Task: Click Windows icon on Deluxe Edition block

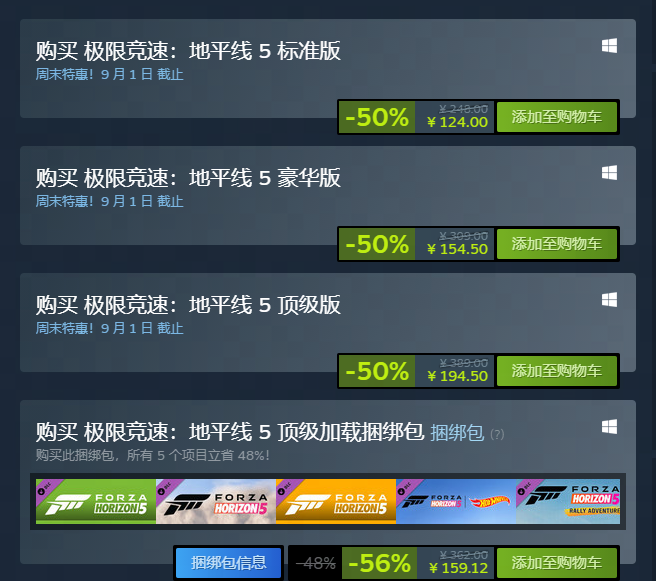Action: click(609, 173)
